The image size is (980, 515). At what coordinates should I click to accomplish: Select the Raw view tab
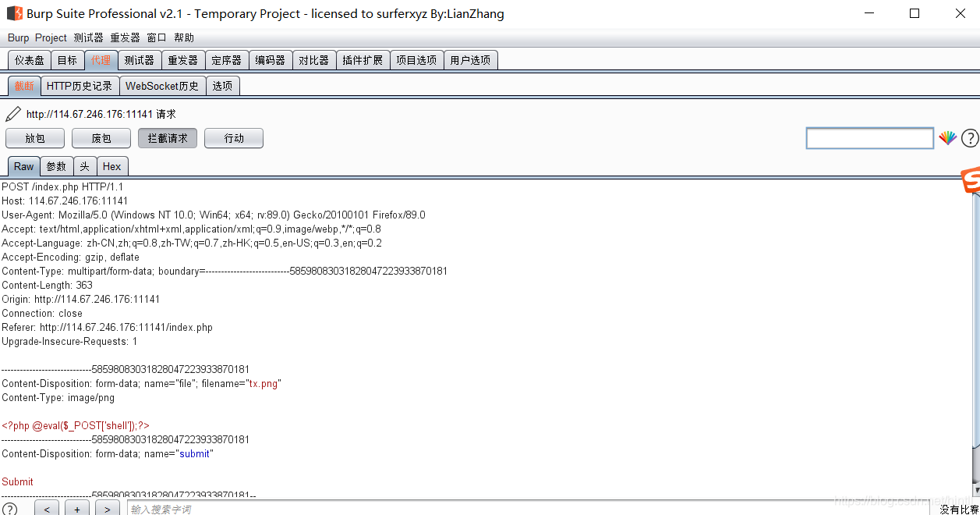coord(24,166)
